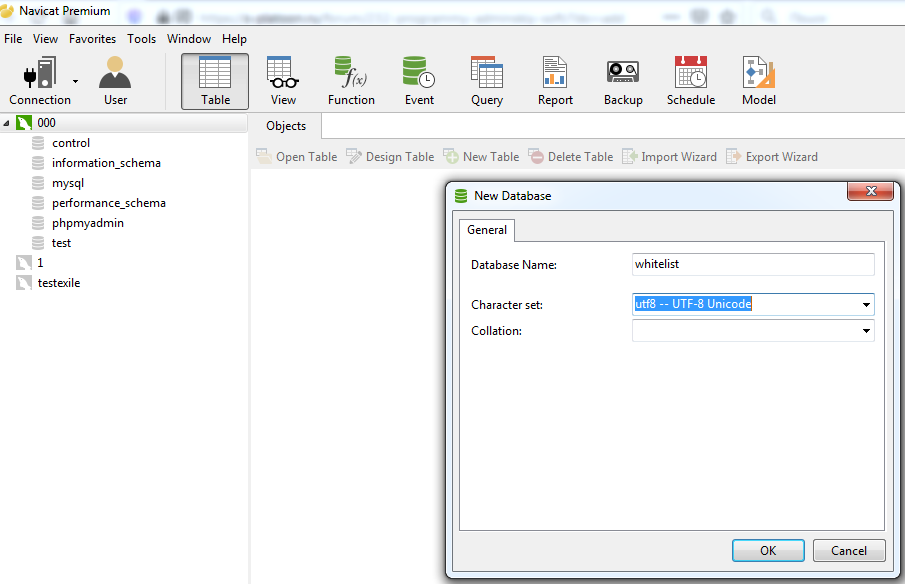This screenshot has height=584, width=905.
Task: Open the Report toolbar icon
Action: (x=555, y=81)
